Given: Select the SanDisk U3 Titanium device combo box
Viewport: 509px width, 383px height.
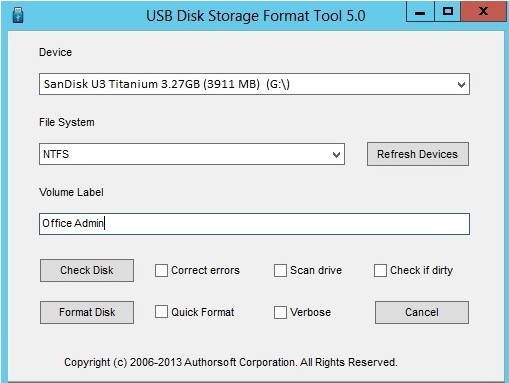Looking at the screenshot, I should (254, 84).
